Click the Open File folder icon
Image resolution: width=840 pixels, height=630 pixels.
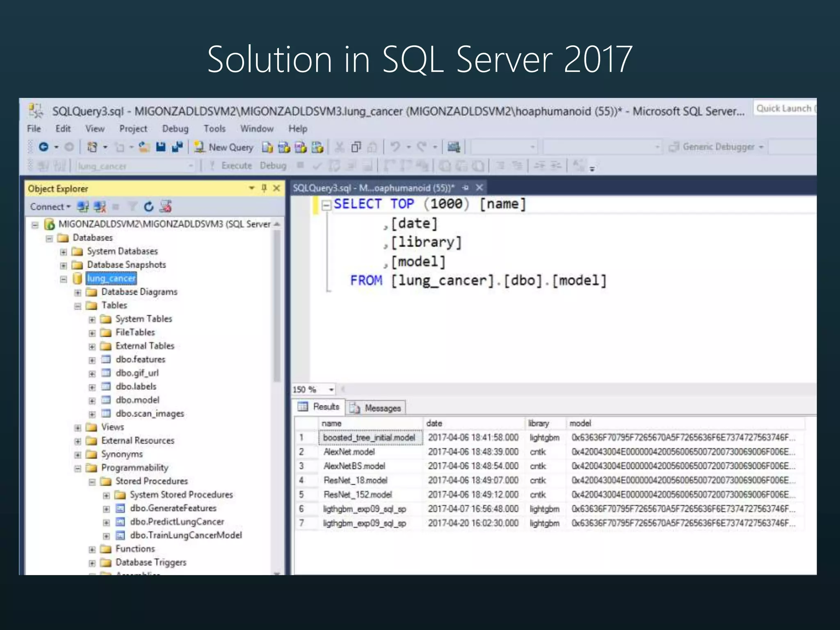click(x=144, y=147)
